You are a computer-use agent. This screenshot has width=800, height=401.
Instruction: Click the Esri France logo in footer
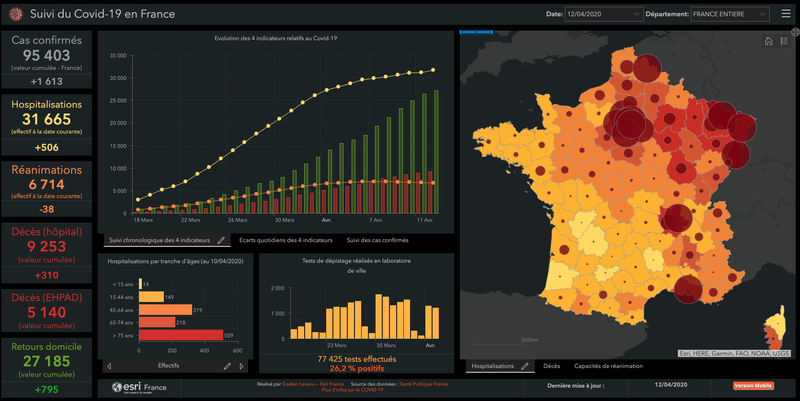coord(140,387)
